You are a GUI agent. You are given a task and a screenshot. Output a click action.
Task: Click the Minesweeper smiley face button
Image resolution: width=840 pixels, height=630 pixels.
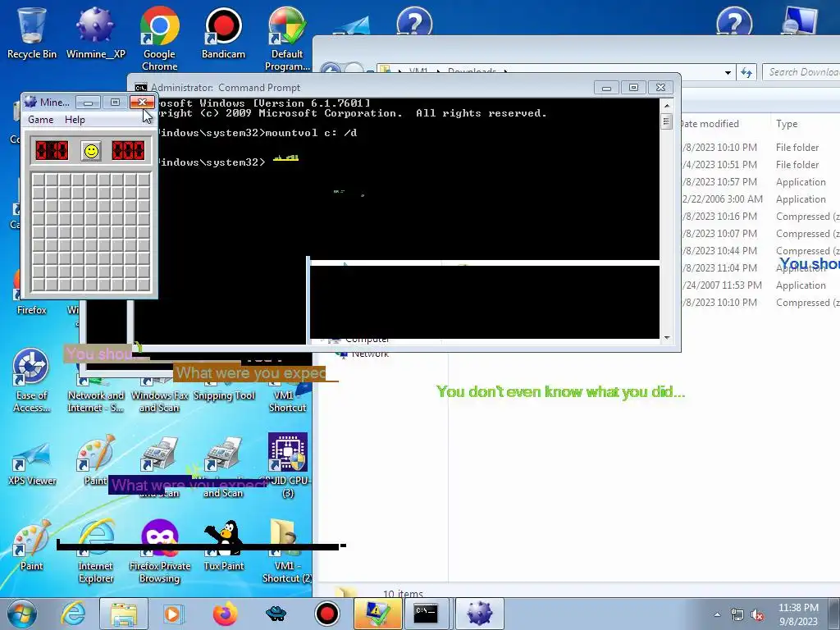[91, 151]
